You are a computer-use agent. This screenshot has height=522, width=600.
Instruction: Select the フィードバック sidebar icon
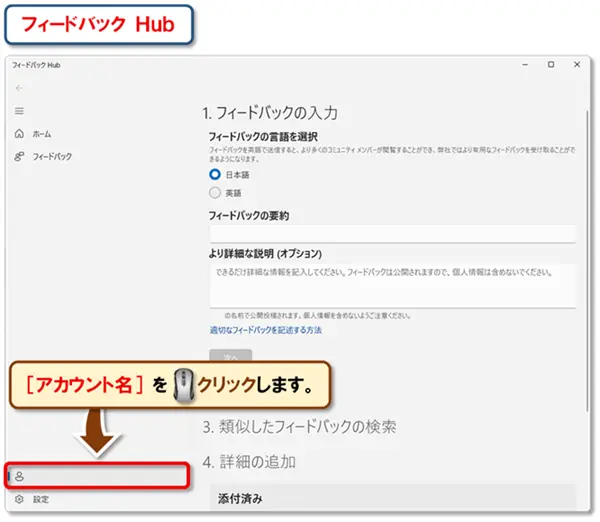(20, 157)
